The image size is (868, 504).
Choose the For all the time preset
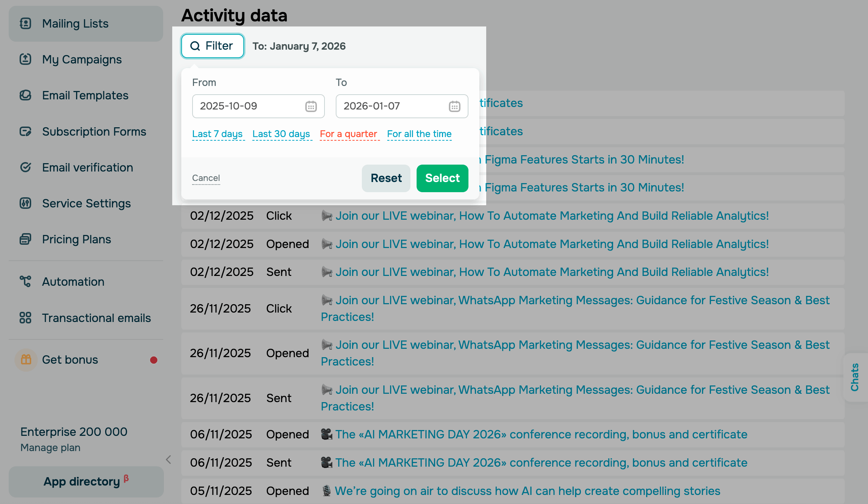tap(419, 134)
